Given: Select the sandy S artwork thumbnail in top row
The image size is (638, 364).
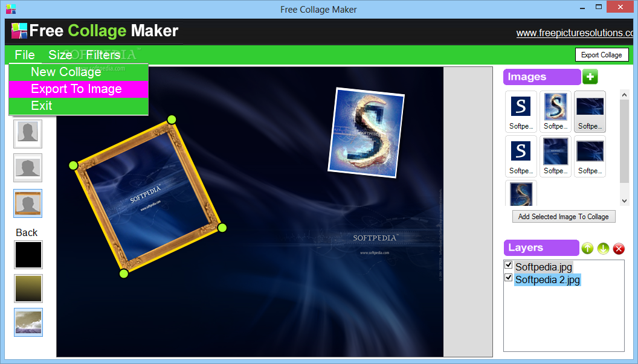Looking at the screenshot, I should 555,112.
